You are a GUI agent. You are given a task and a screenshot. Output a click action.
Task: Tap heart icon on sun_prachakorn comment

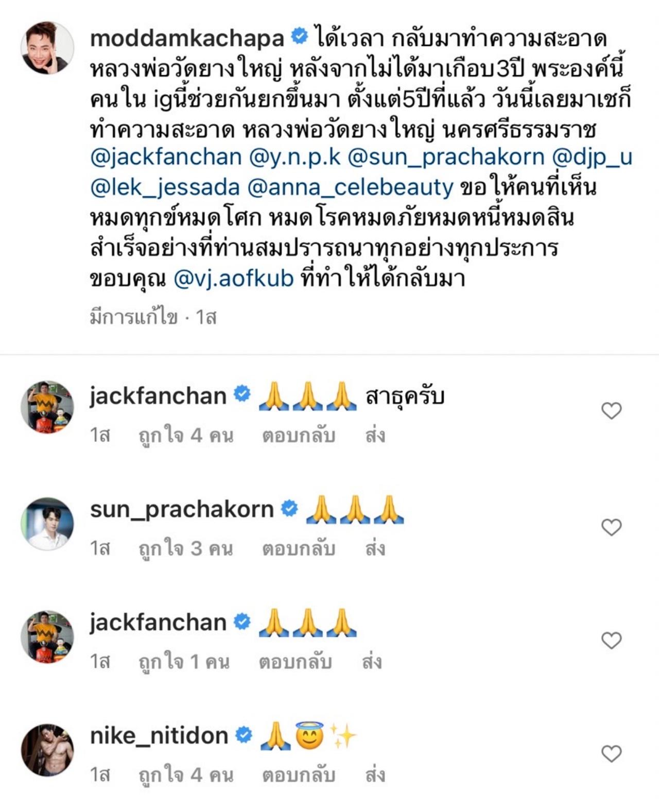[612, 527]
